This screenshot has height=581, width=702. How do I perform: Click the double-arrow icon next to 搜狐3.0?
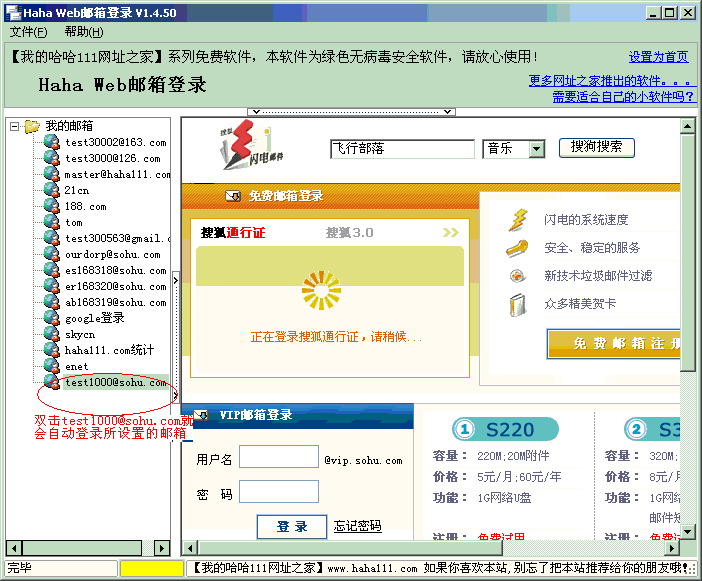(451, 232)
